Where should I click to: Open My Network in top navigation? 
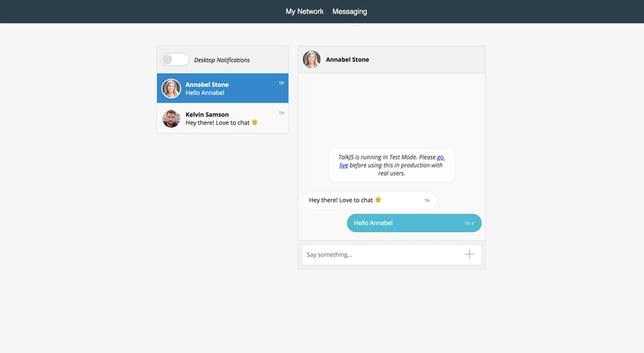(304, 11)
